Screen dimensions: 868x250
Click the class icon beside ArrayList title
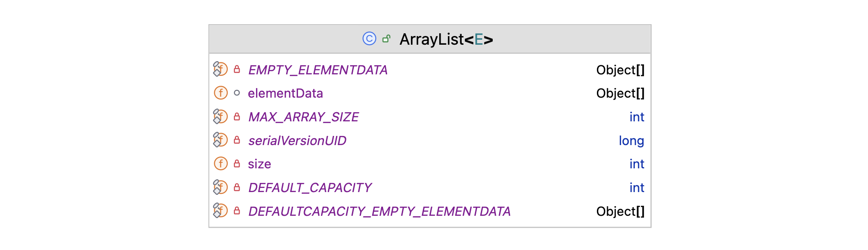point(369,39)
